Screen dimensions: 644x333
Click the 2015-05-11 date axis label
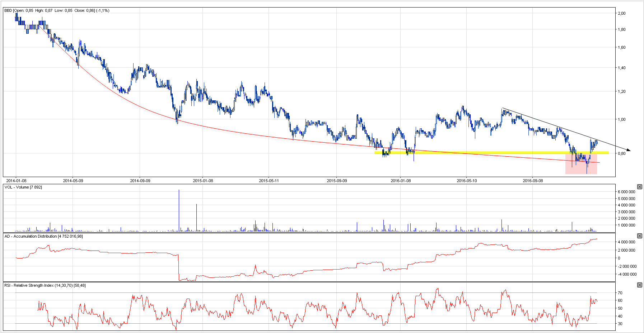pos(269,181)
